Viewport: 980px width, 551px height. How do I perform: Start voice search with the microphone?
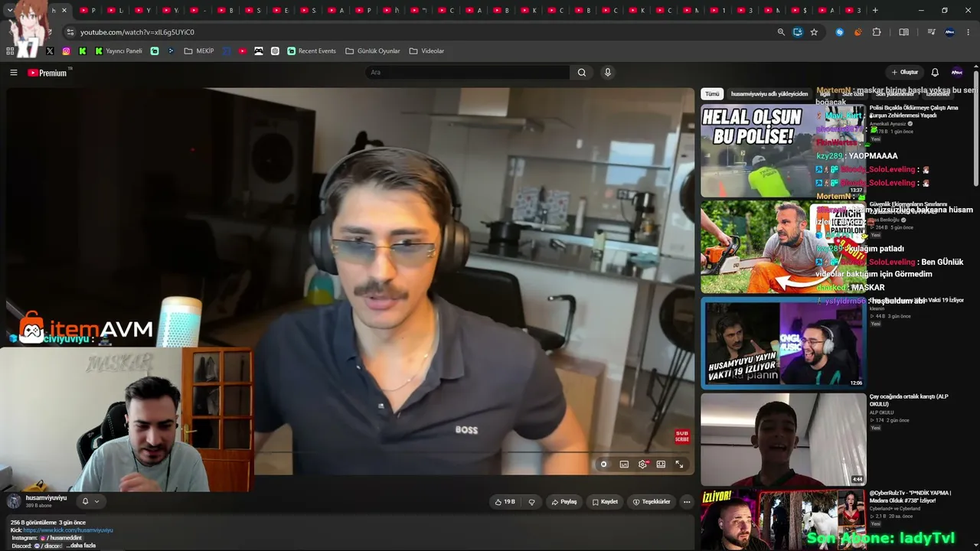click(608, 73)
